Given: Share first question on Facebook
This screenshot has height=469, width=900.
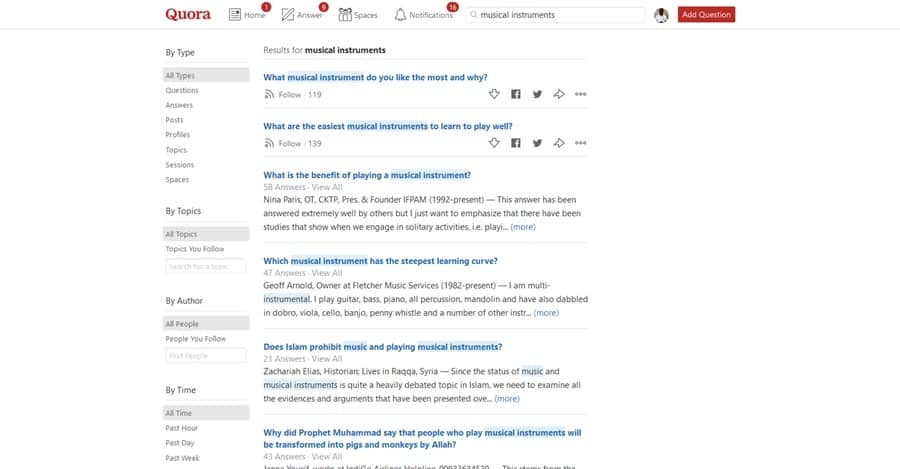Looking at the screenshot, I should (x=516, y=94).
